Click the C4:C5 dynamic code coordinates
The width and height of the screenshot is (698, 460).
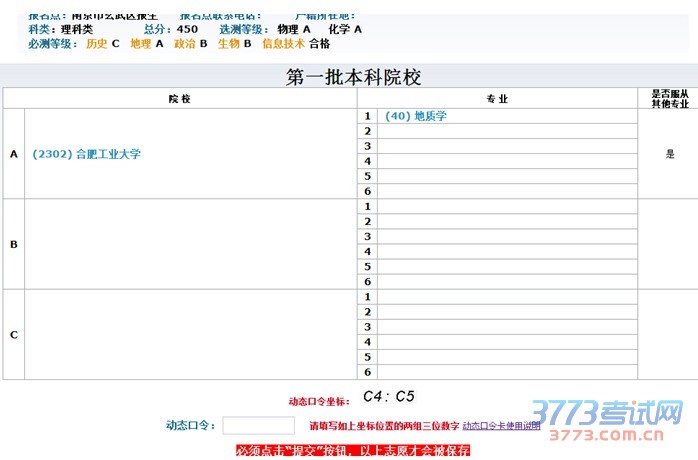[388, 396]
